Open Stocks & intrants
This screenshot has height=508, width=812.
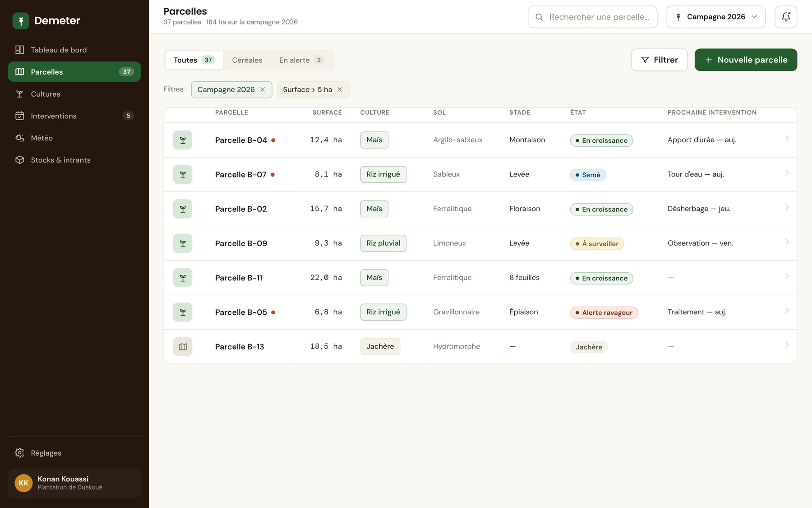tap(74, 160)
